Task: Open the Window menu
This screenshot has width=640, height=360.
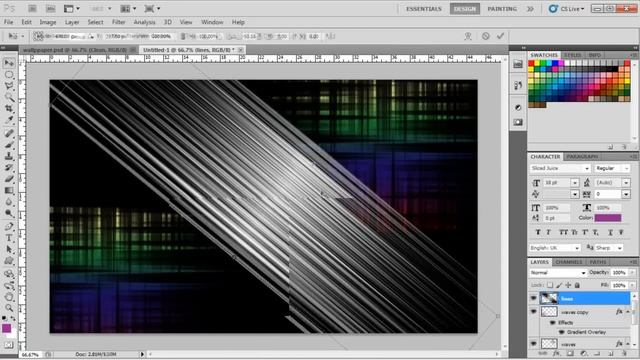Action: [212, 22]
